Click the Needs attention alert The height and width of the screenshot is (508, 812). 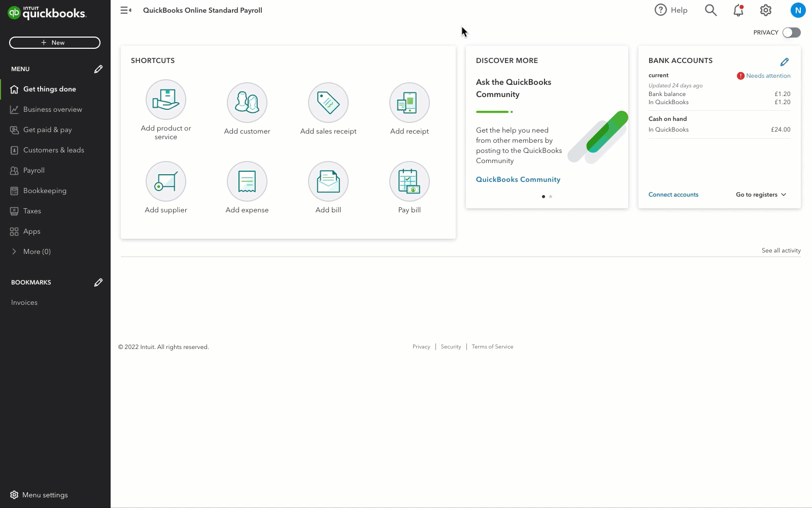pos(764,76)
